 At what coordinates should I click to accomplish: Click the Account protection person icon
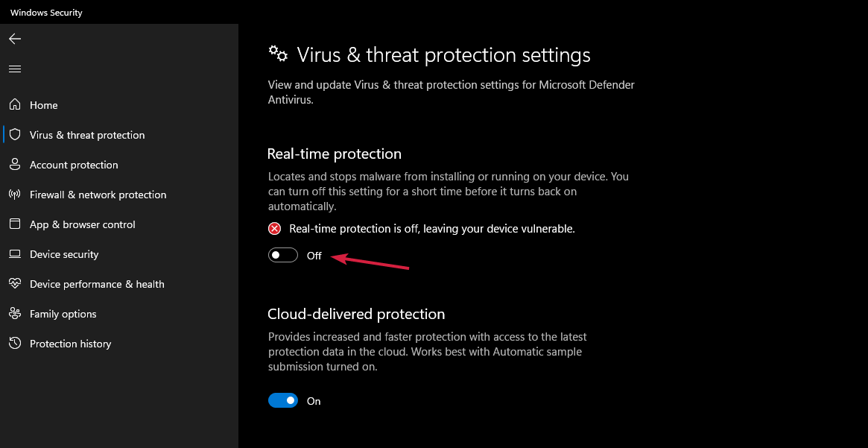[x=15, y=165]
